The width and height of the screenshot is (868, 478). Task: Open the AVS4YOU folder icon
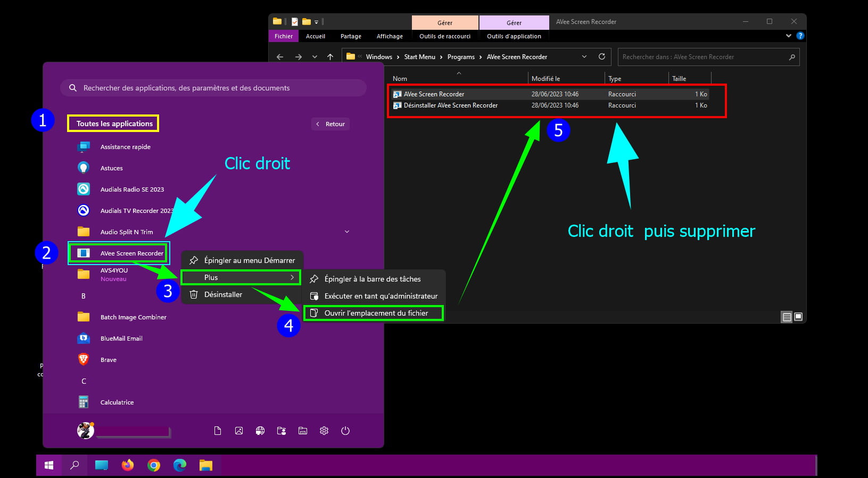(x=84, y=274)
